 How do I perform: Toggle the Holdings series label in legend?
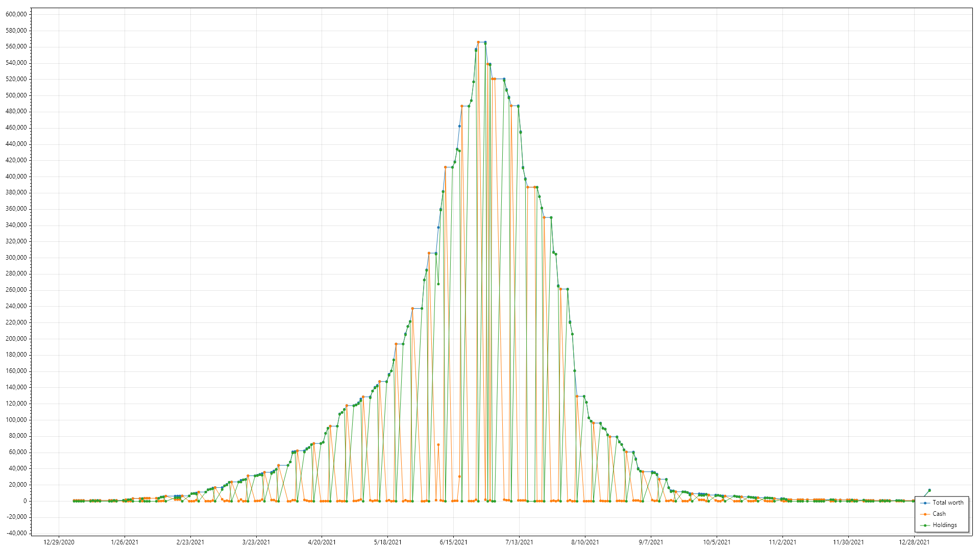(944, 525)
